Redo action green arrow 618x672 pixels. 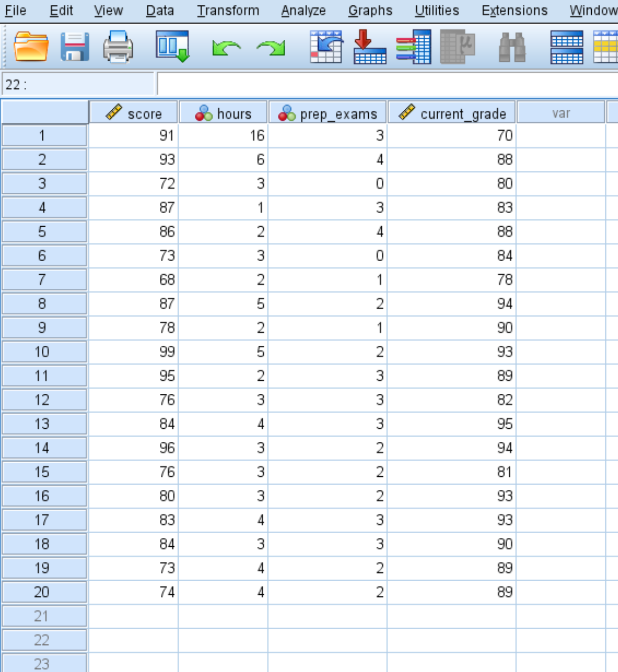pos(271,48)
